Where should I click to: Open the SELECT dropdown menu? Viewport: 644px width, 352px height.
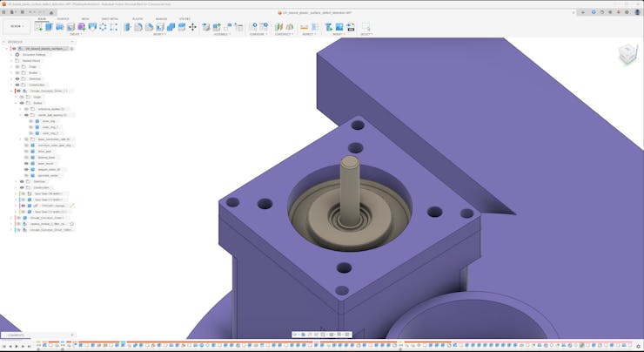(x=366, y=34)
